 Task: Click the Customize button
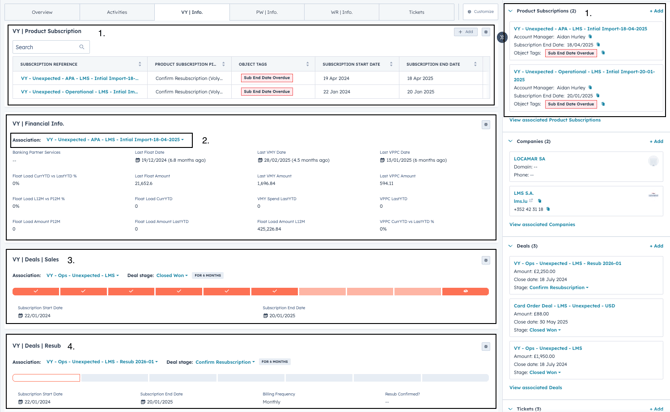coord(481,12)
